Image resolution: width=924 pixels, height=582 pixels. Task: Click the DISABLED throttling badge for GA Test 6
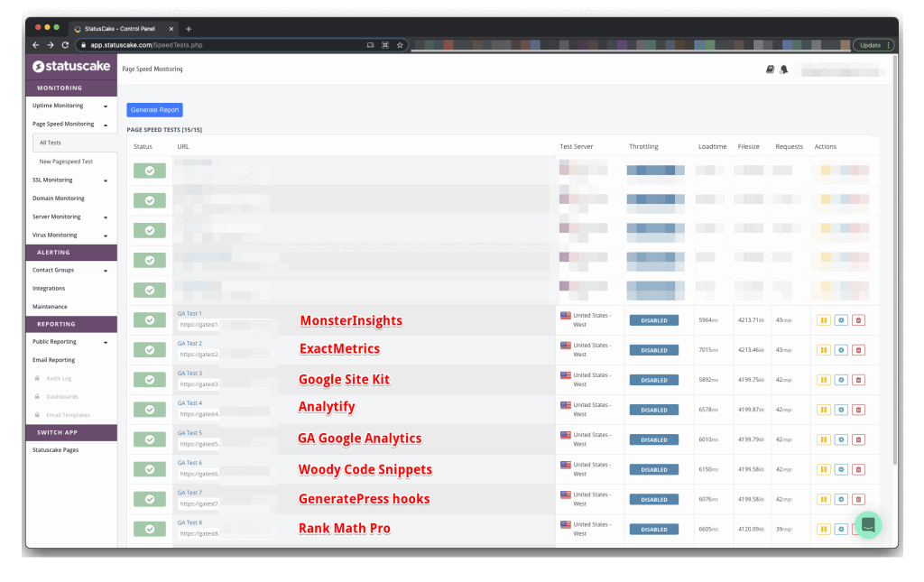click(654, 469)
